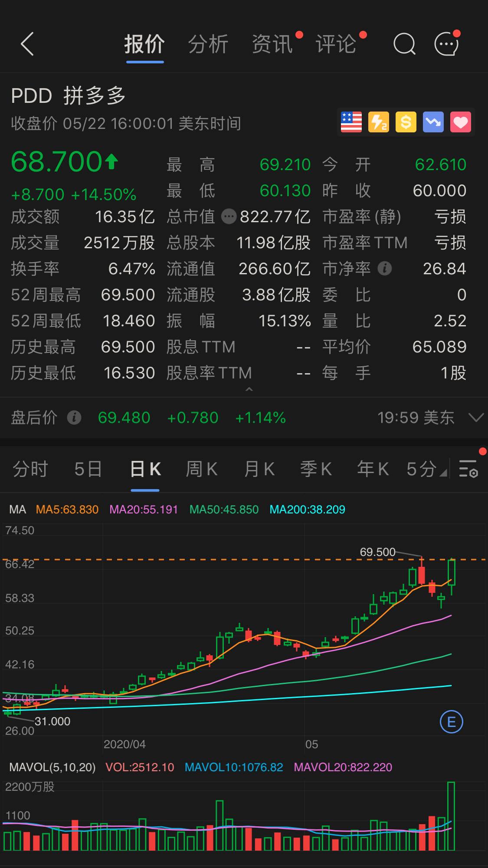Expand the after-hours price dropdown arrow
The height and width of the screenshot is (868, 488).
click(x=476, y=418)
